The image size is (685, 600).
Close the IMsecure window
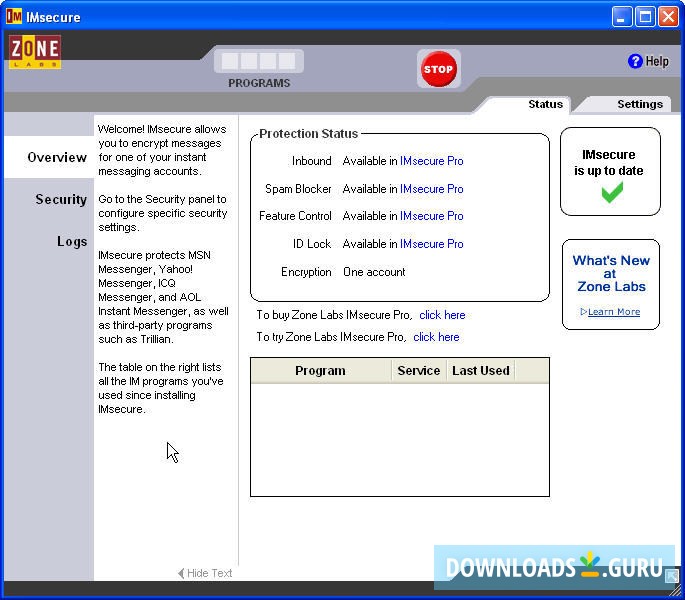(x=668, y=17)
